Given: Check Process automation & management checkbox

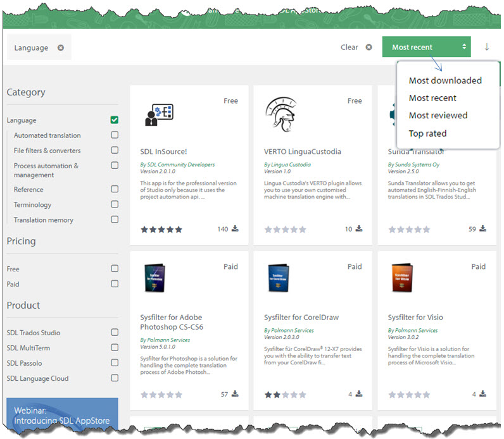Looking at the screenshot, I should coord(115,165).
